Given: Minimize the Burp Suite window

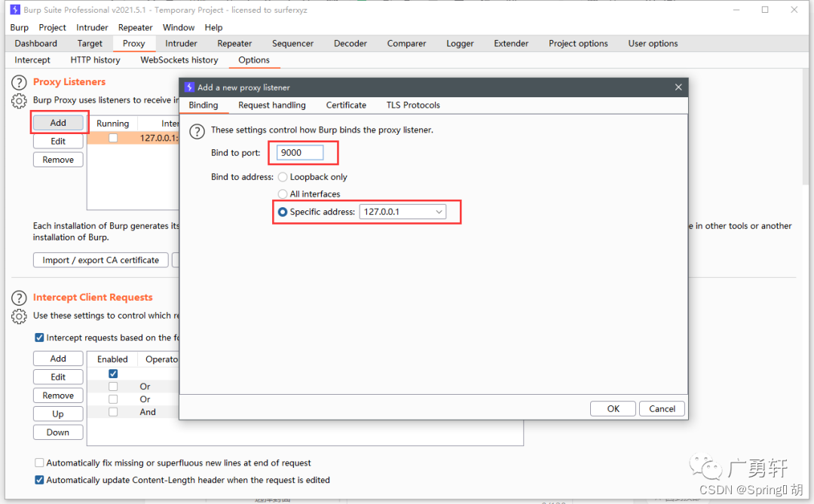Looking at the screenshot, I should 736,9.
